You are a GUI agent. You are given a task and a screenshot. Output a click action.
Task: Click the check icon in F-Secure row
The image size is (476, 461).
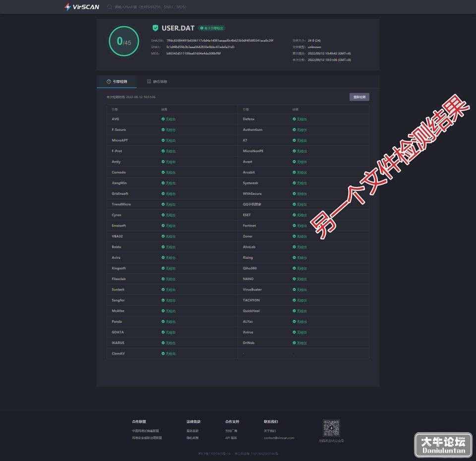[163, 129]
